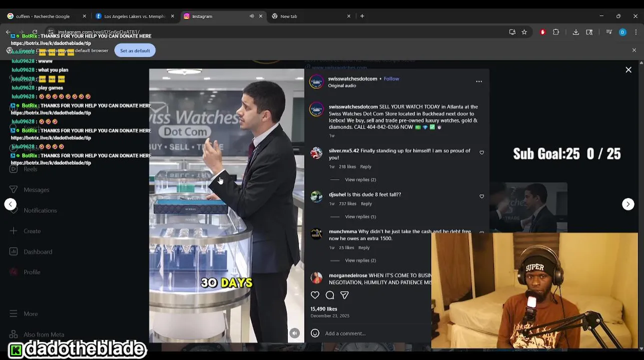Go back in the browser
Image resolution: width=644 pixels, height=360 pixels.
(9, 32)
